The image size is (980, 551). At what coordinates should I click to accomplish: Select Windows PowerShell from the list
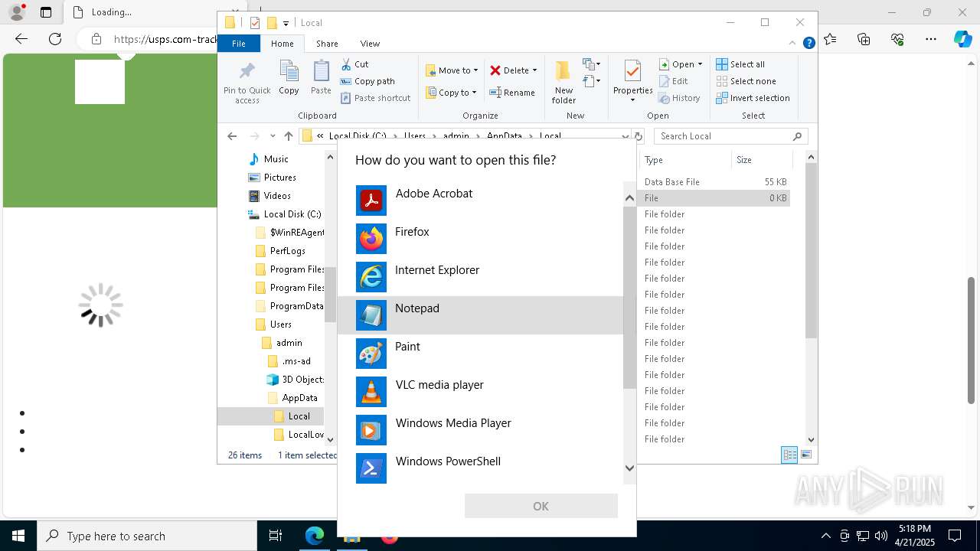480,468
